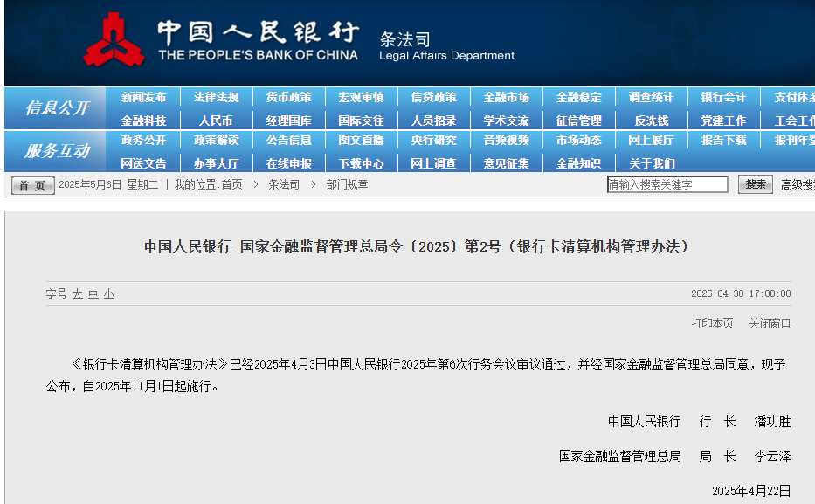This screenshot has height=504, width=815.
Task: Click the governor name 潘功胜
Action: pyautogui.click(x=772, y=421)
